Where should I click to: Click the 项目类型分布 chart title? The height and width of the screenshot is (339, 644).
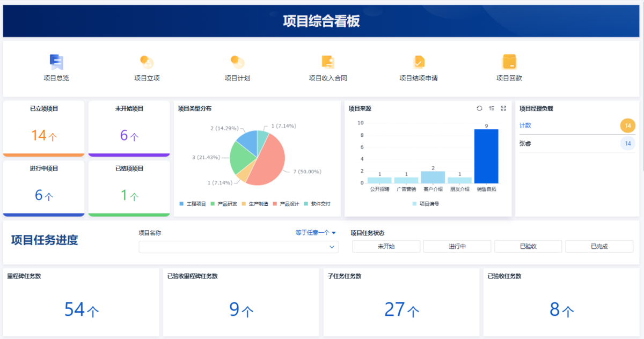pos(195,108)
